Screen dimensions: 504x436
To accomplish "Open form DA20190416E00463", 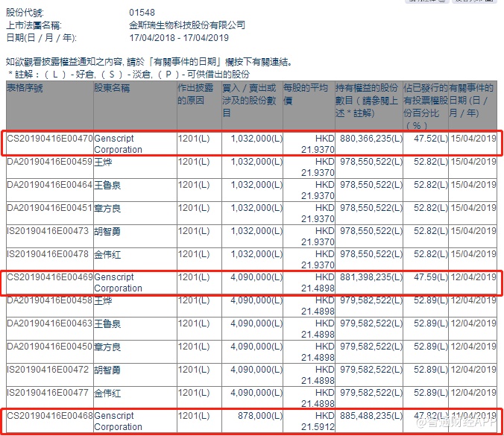I will tap(50, 323).
